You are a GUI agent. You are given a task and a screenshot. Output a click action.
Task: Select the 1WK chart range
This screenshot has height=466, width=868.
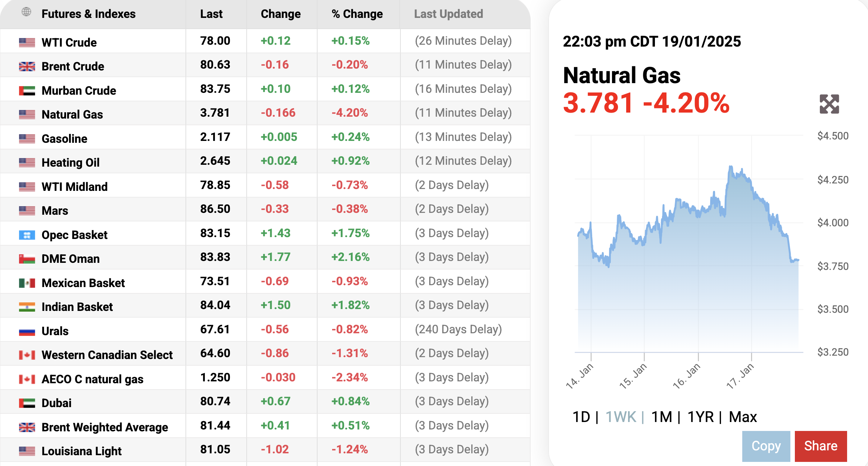620,417
